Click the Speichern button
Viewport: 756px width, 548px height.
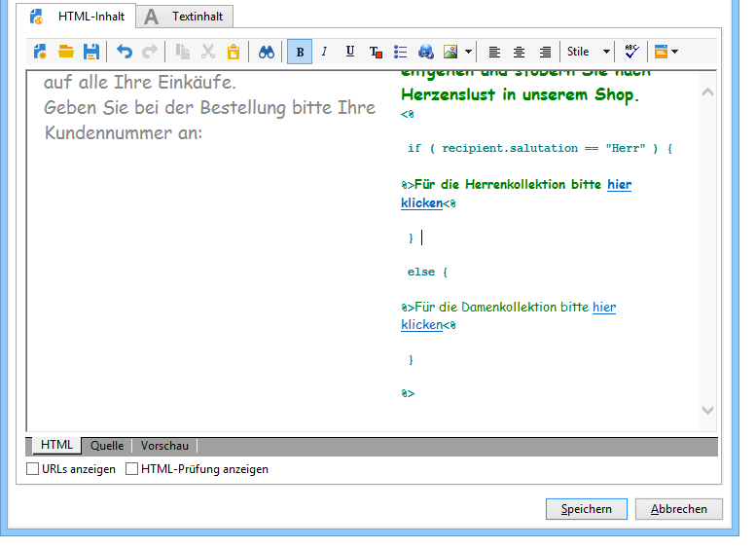click(587, 509)
